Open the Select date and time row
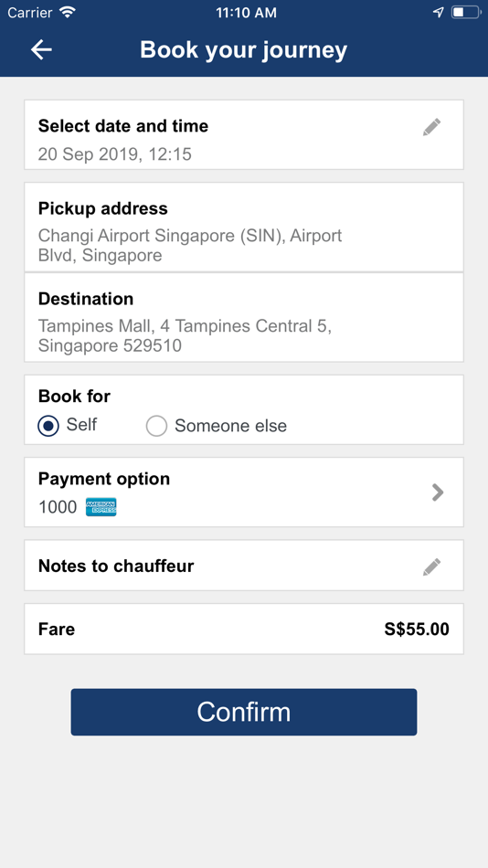 [x=244, y=134]
